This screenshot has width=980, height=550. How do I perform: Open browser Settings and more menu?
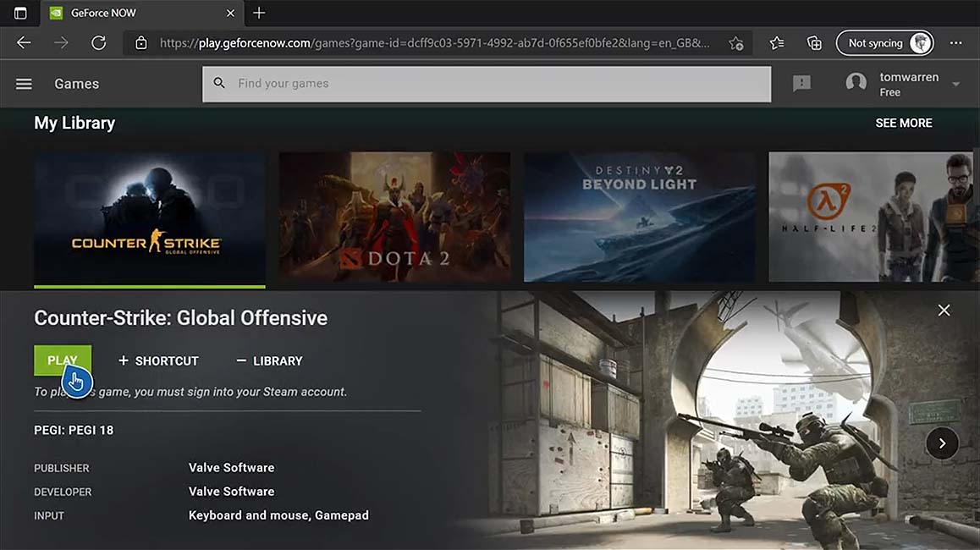(955, 43)
